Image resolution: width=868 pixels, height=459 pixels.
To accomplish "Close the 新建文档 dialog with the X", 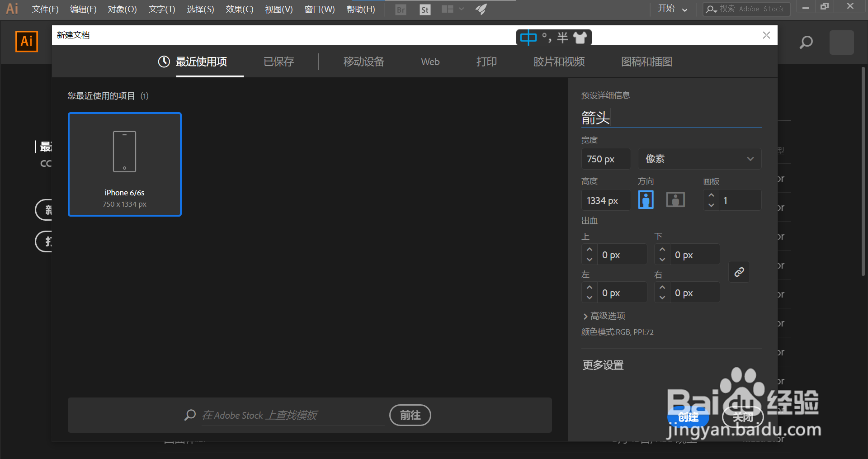I will click(x=766, y=35).
